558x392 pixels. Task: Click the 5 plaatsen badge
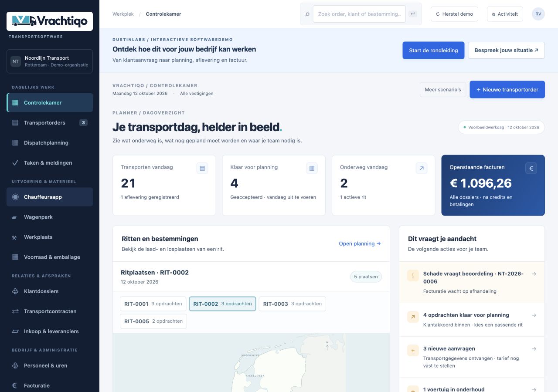pyautogui.click(x=366, y=277)
